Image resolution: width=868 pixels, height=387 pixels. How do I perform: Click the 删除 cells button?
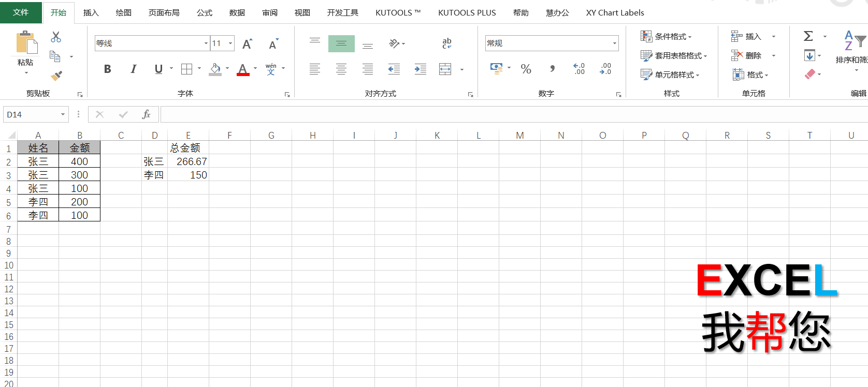[746, 55]
